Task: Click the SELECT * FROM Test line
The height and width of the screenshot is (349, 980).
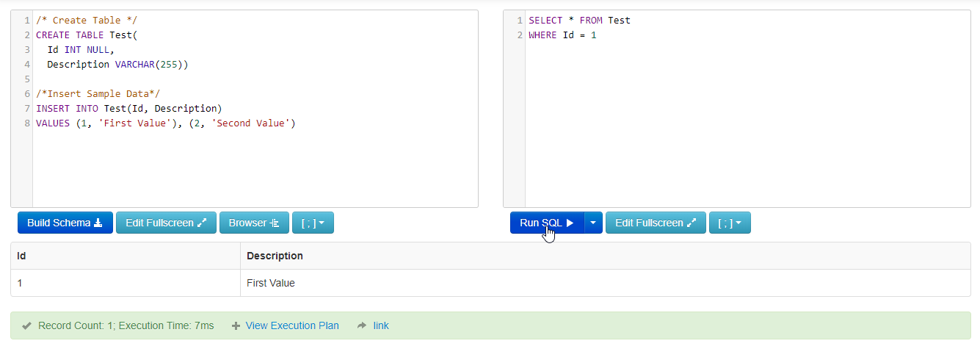Action: tap(579, 20)
